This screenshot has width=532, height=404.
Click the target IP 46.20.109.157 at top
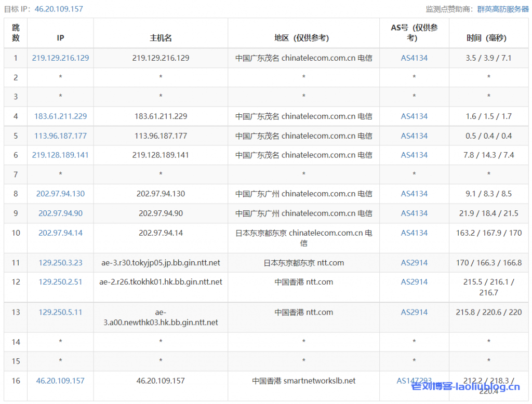click(x=59, y=9)
